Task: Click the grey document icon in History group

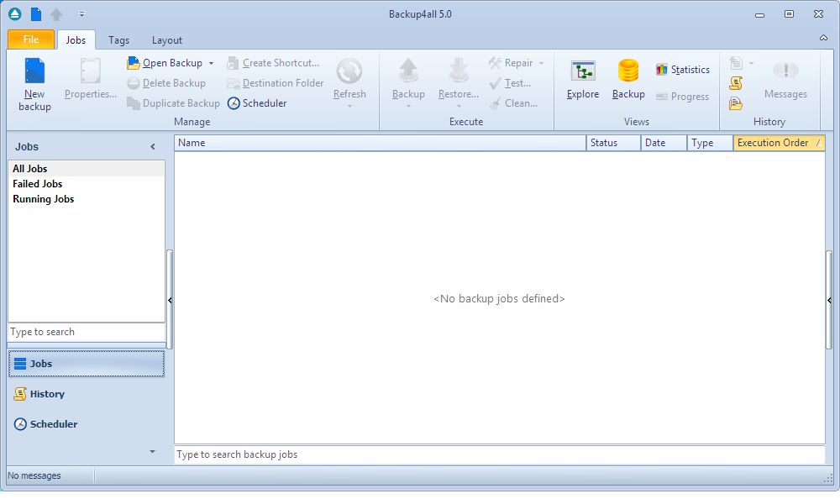Action: pyautogui.click(x=736, y=63)
